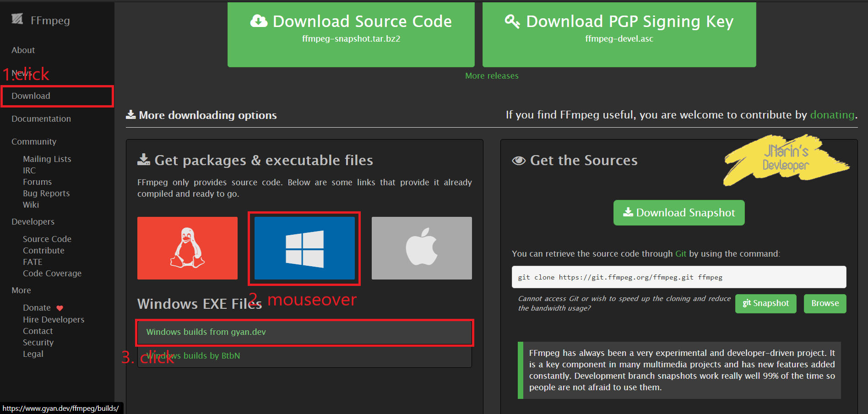Open Bug Reports link
This screenshot has height=414, width=868.
point(46,194)
